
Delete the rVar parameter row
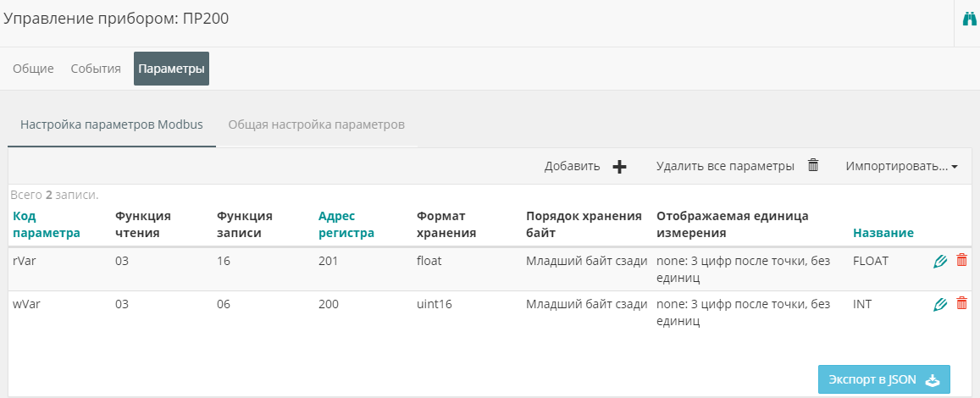point(961,261)
